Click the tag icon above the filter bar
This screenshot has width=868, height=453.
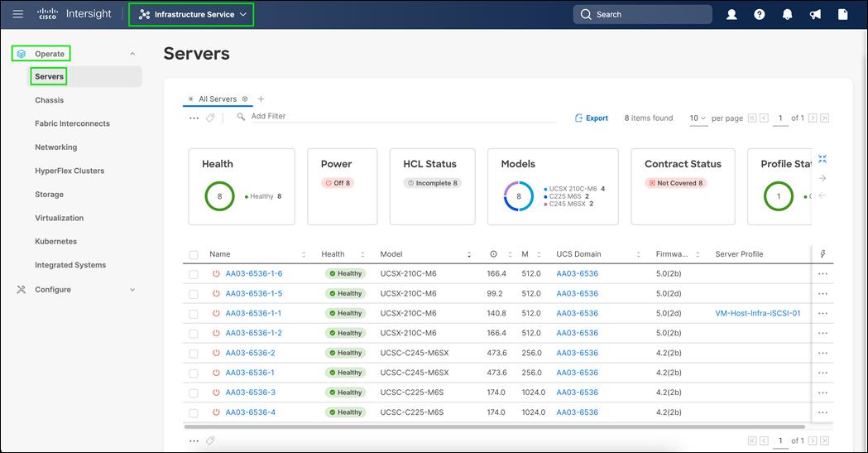pos(210,118)
